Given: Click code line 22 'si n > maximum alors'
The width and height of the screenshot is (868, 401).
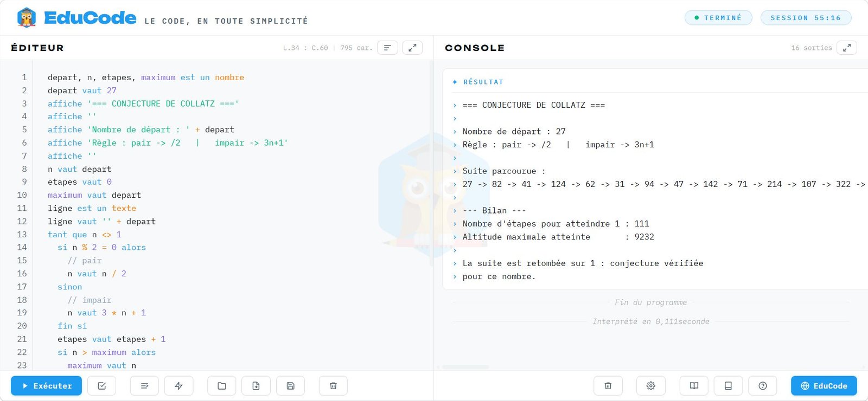Looking at the screenshot, I should pos(107,352).
